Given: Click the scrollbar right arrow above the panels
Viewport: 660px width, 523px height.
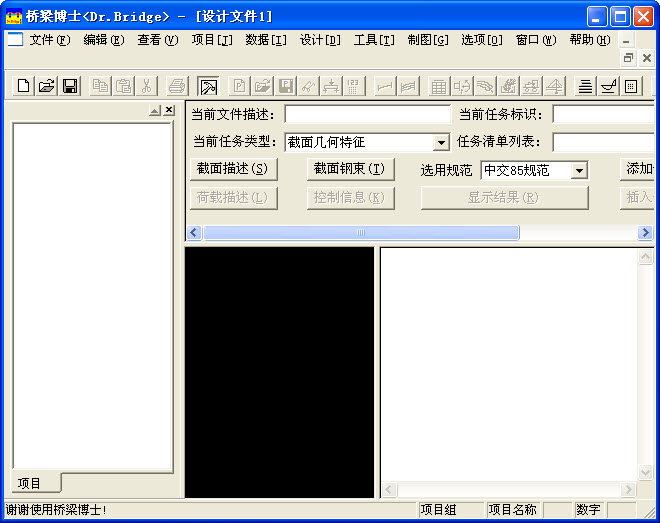Looking at the screenshot, I should click(x=645, y=233).
